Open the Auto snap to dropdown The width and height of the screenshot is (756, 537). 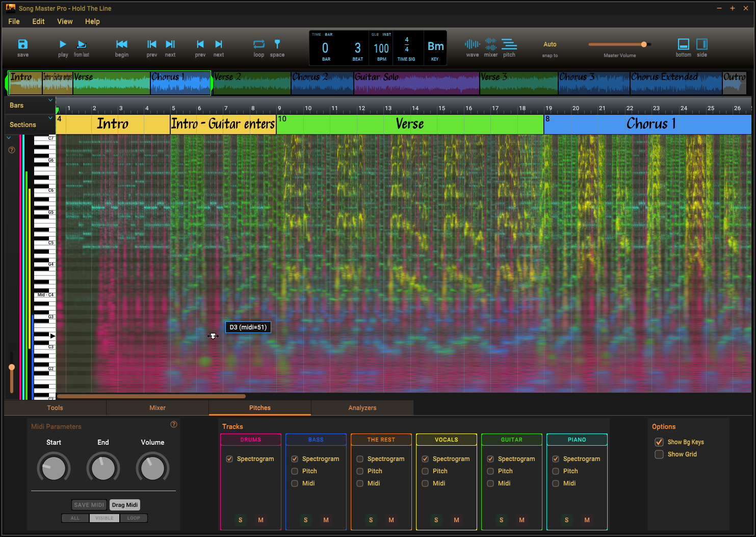click(550, 45)
